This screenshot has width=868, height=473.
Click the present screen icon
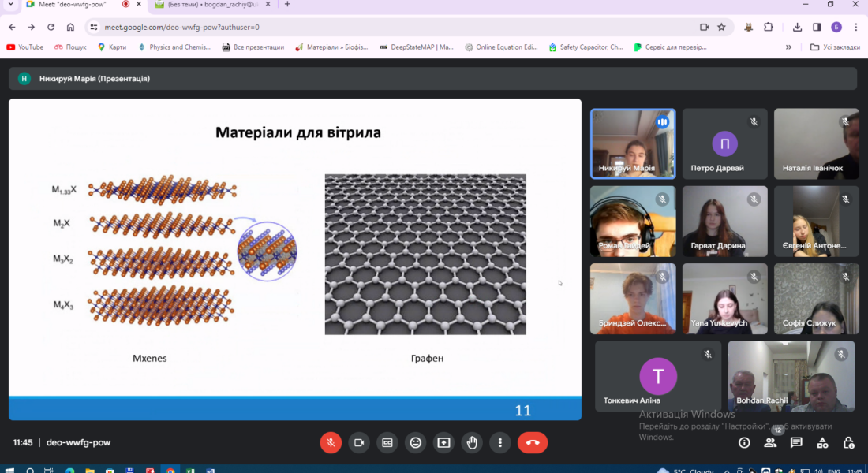tap(443, 442)
